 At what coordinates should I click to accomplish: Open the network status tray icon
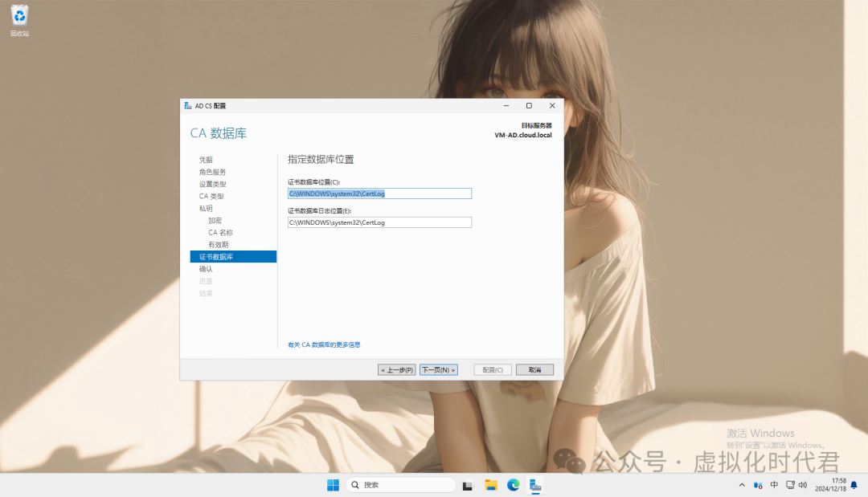790,485
